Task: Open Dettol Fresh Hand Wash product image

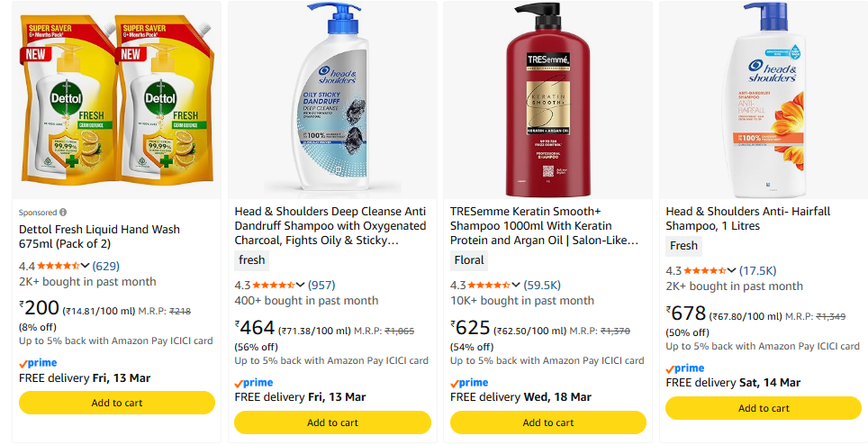Action: (117, 99)
